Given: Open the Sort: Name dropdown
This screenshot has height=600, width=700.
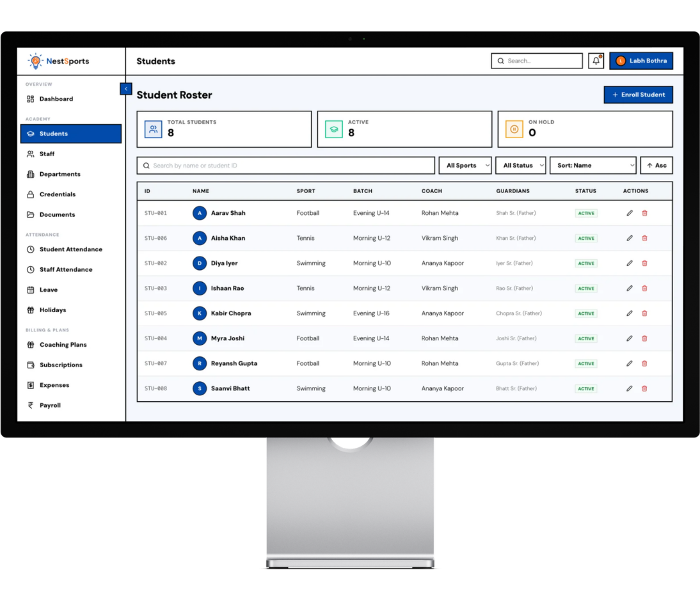Looking at the screenshot, I should coord(593,165).
